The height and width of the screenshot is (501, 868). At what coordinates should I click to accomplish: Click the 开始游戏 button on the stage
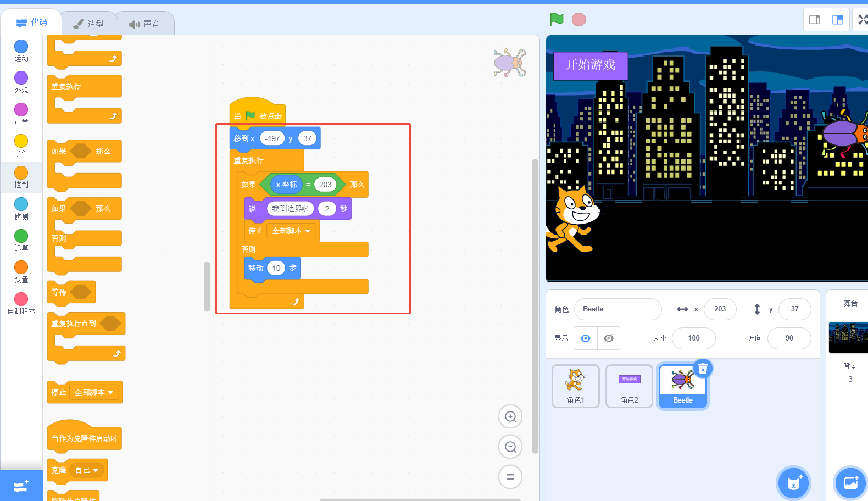click(591, 65)
